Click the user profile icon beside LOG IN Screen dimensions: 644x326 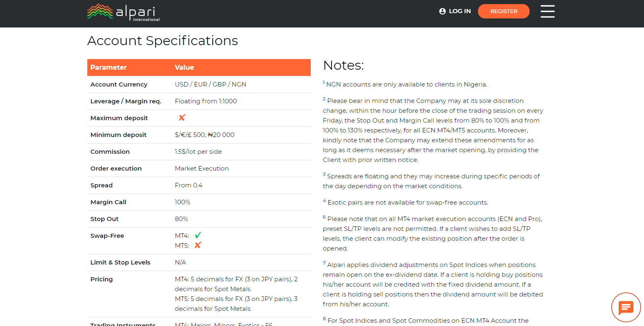pos(442,11)
